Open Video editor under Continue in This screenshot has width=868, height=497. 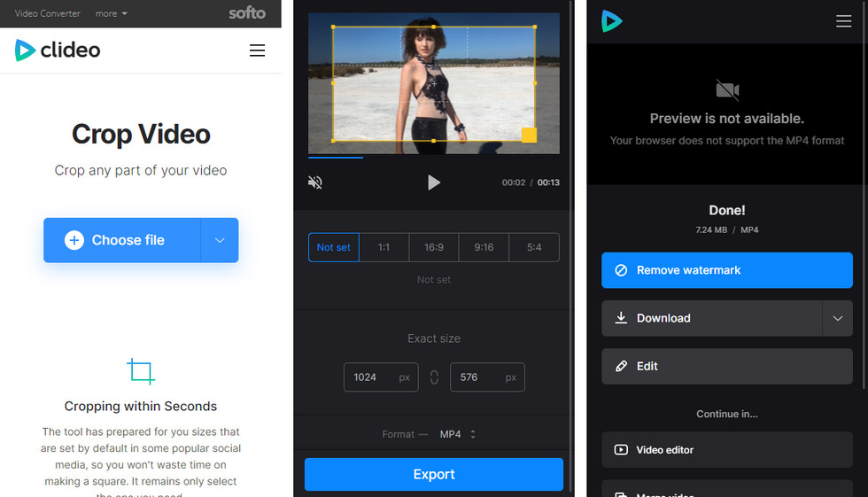coord(727,450)
